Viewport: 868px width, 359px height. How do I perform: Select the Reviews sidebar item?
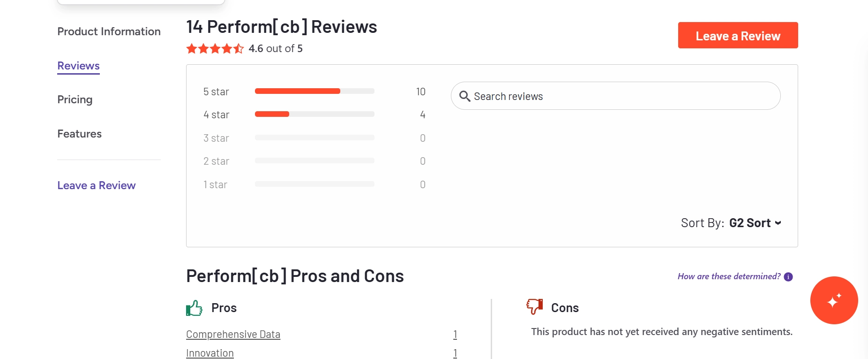78,66
